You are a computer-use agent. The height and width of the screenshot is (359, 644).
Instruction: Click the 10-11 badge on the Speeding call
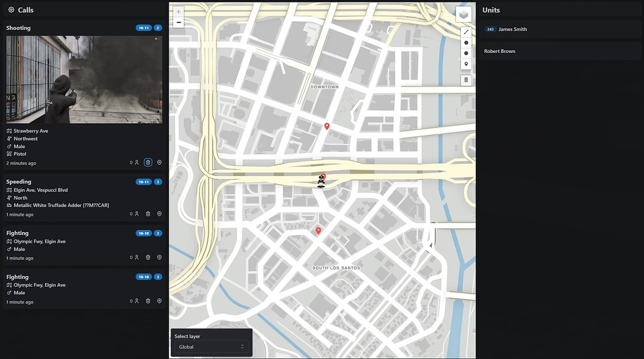click(143, 181)
